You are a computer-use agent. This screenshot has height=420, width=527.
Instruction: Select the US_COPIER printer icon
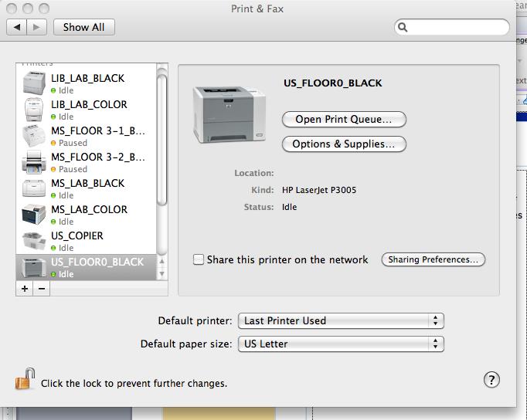pos(33,241)
